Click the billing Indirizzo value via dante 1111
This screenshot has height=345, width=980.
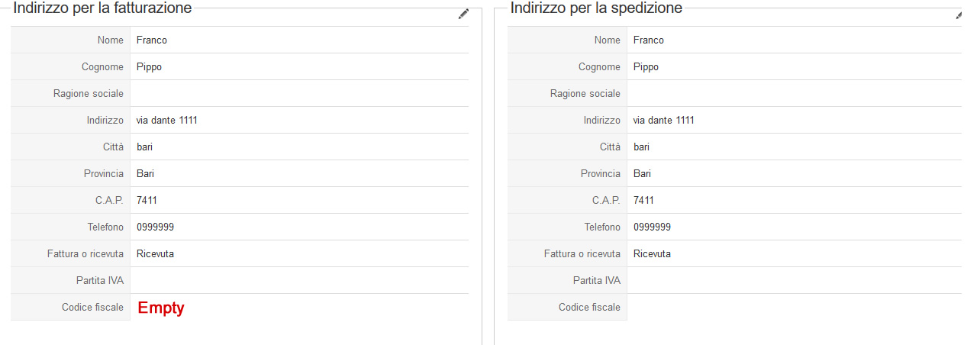(x=167, y=121)
